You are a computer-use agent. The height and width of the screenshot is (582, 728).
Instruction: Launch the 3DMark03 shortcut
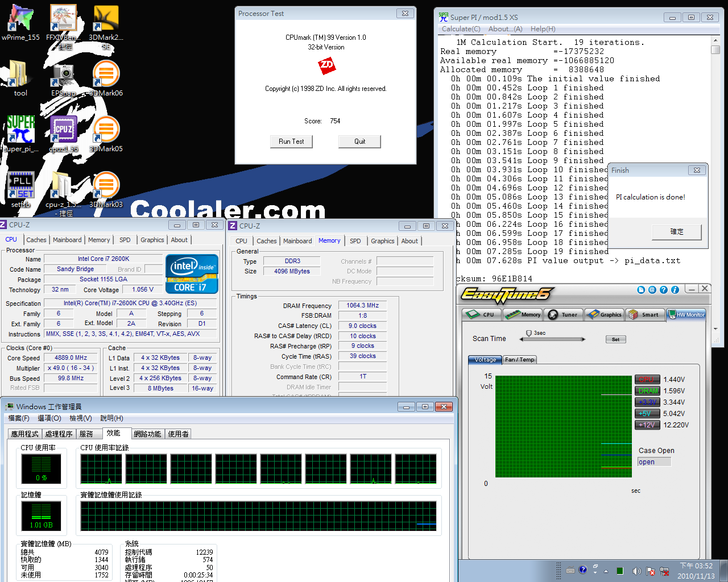106,189
